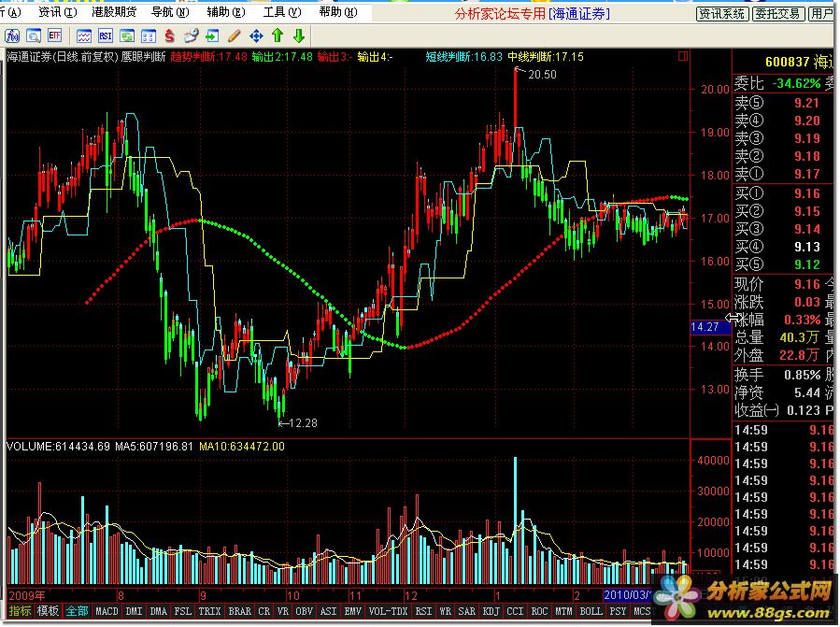Click the 买① 9.16 quote row
The width and height of the screenshot is (840, 627).
784,193
